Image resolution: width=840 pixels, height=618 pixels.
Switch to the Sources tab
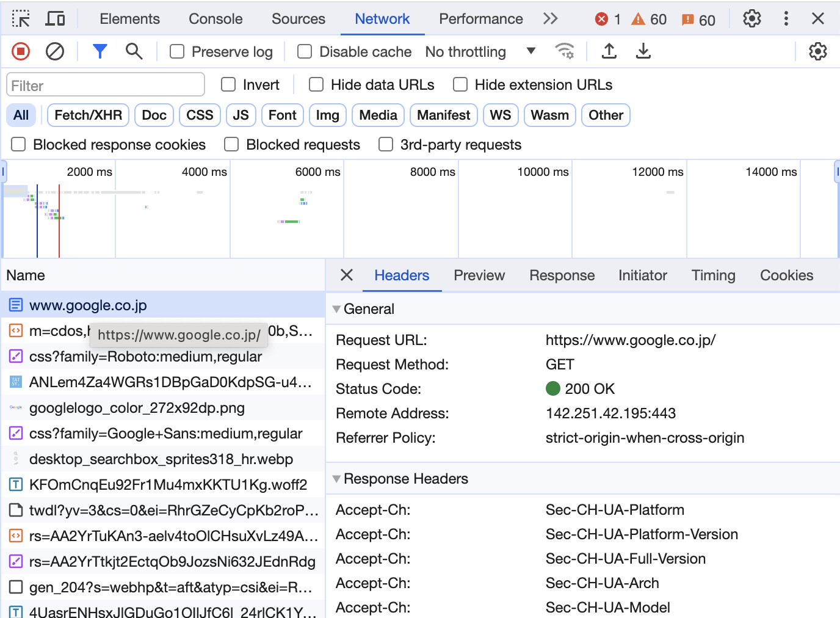point(299,19)
